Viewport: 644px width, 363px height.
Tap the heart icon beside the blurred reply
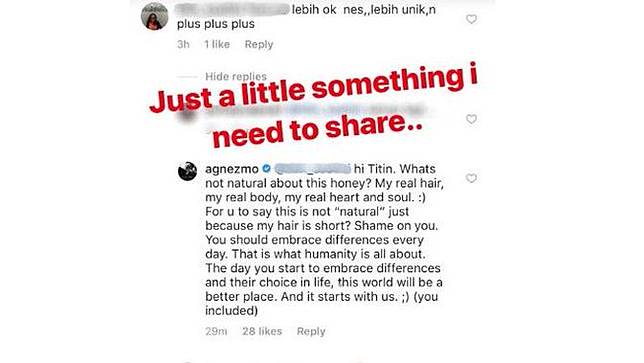click(x=471, y=119)
